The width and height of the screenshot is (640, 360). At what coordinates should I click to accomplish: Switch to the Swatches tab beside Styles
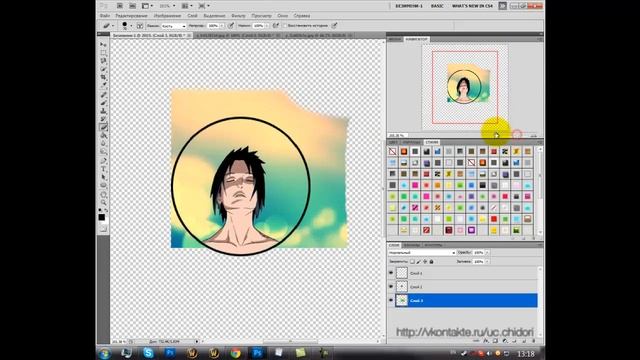[x=411, y=142]
